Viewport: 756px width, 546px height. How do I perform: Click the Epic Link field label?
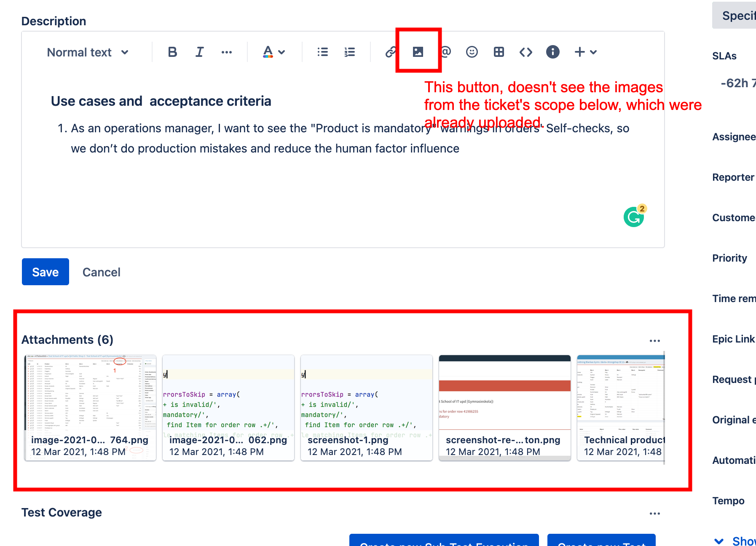point(733,339)
